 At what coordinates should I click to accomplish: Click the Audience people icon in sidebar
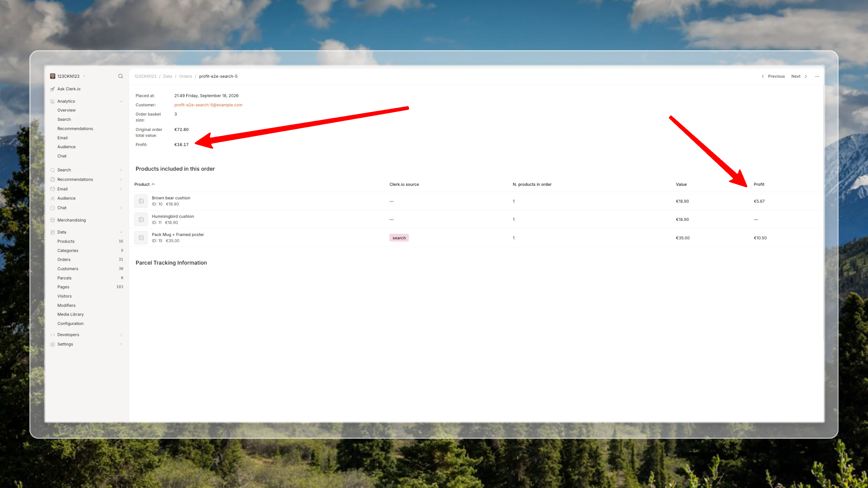(x=52, y=198)
